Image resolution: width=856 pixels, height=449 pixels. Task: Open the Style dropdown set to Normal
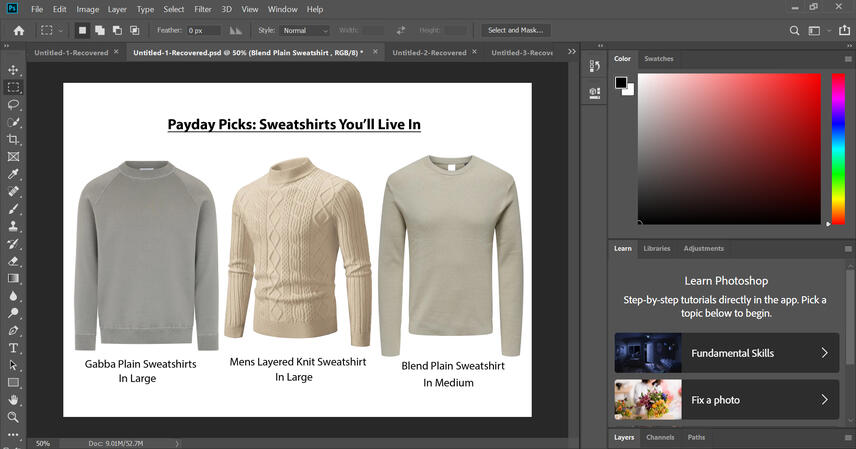point(305,31)
